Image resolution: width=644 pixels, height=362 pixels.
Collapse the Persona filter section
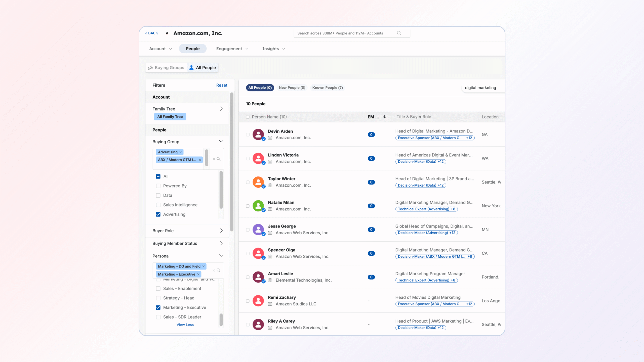click(221, 256)
